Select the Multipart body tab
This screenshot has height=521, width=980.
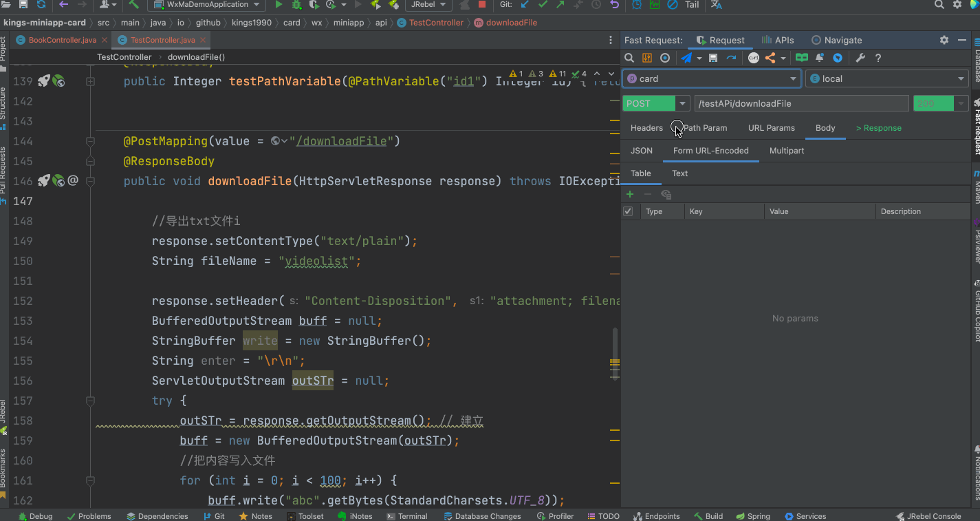(787, 151)
